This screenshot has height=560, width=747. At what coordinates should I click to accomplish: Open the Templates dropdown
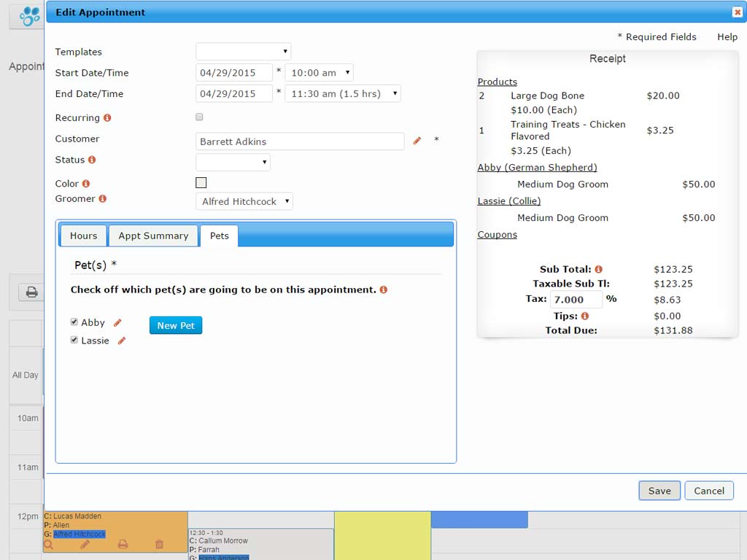[x=242, y=52]
